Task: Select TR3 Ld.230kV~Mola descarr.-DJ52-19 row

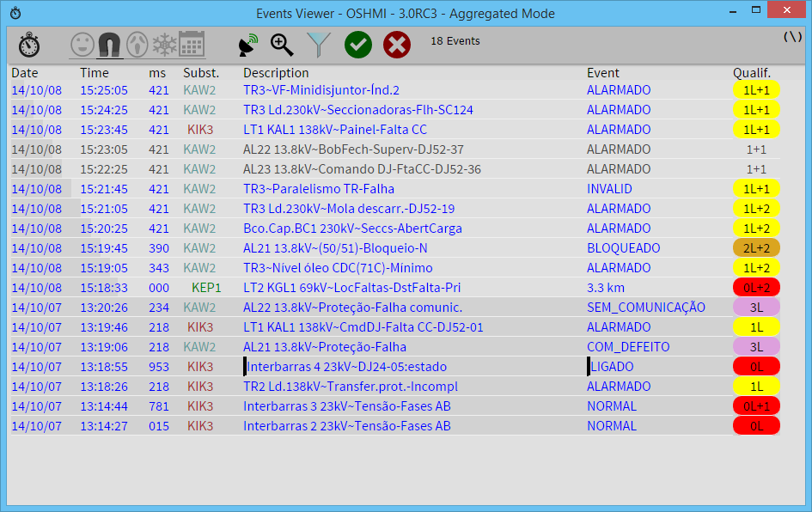Action: pyautogui.click(x=395, y=209)
